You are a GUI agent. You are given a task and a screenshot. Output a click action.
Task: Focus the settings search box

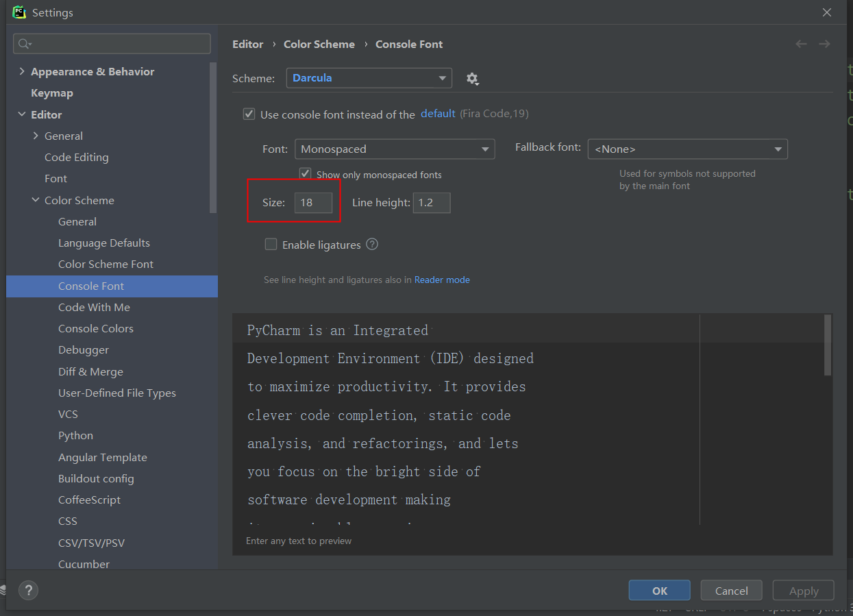tap(112, 44)
